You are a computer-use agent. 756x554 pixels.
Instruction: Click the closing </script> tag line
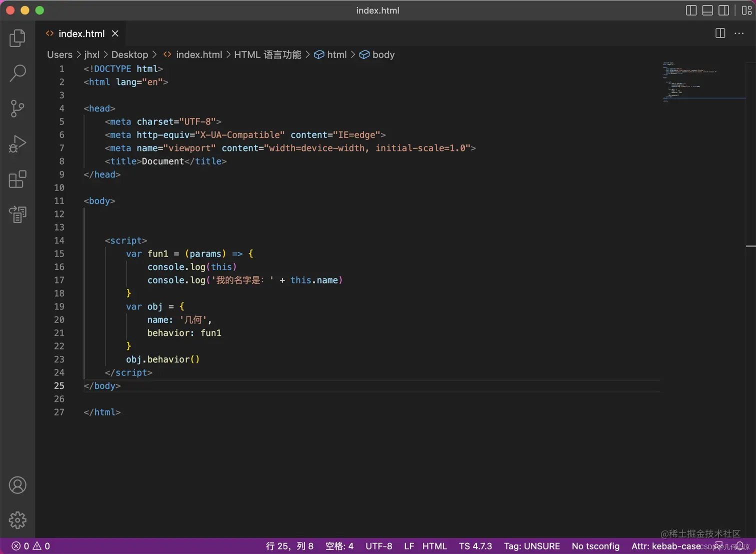(x=128, y=372)
